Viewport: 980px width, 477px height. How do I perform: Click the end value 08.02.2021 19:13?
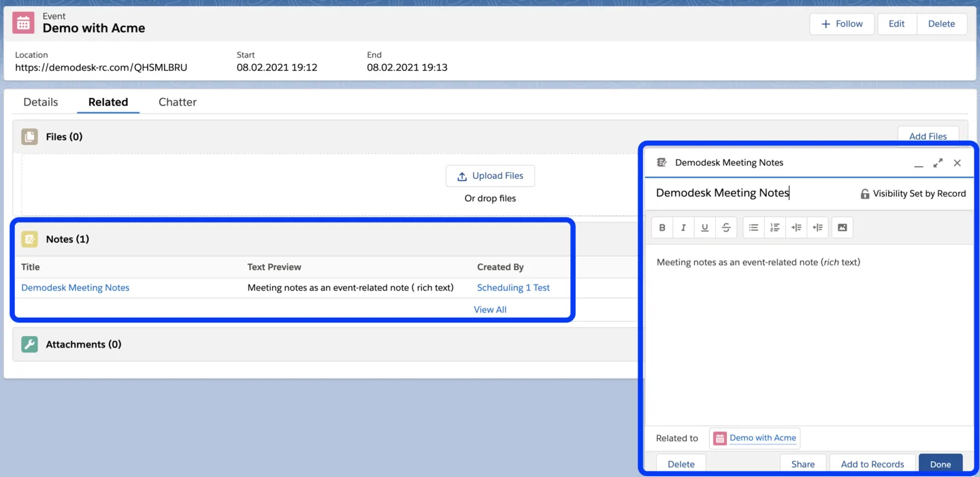(407, 67)
